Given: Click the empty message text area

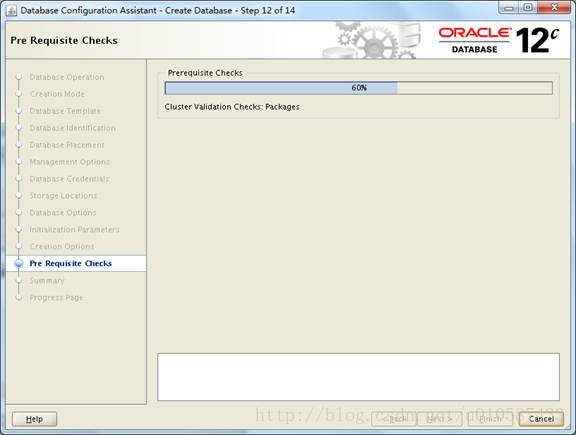Looking at the screenshot, I should click(x=359, y=377).
